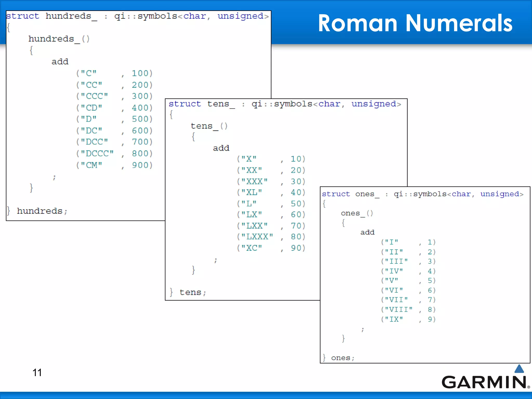Click the Roman Numerals slide title

pyautogui.click(x=415, y=23)
